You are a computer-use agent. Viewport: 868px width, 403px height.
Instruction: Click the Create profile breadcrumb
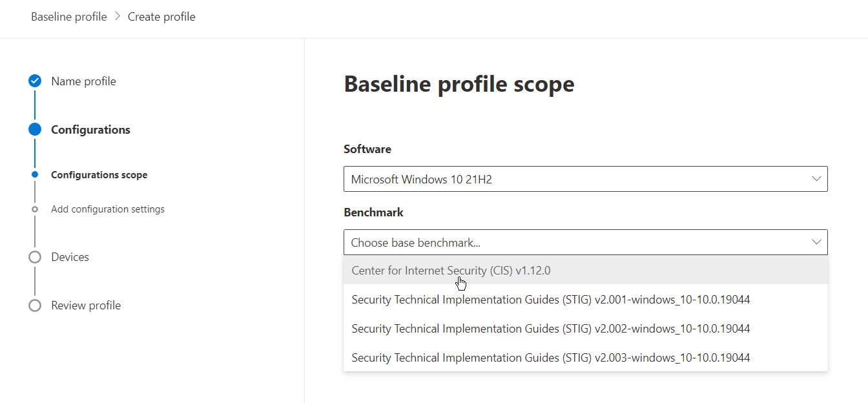click(x=161, y=17)
